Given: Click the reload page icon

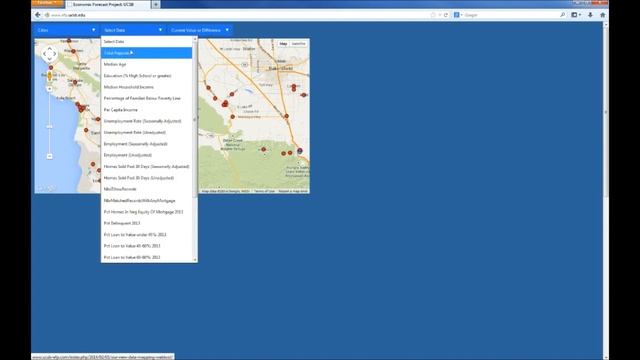Looking at the screenshot, I should (446, 15).
